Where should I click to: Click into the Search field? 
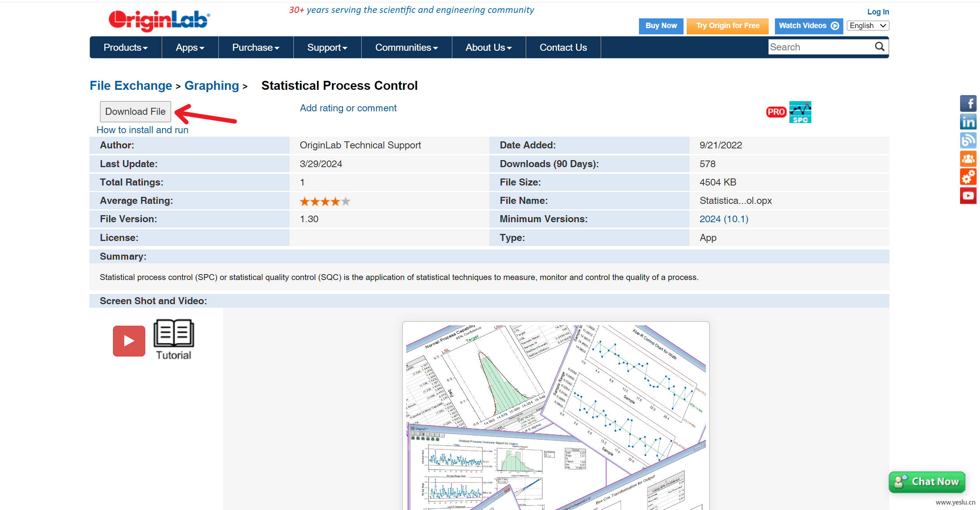coord(822,47)
